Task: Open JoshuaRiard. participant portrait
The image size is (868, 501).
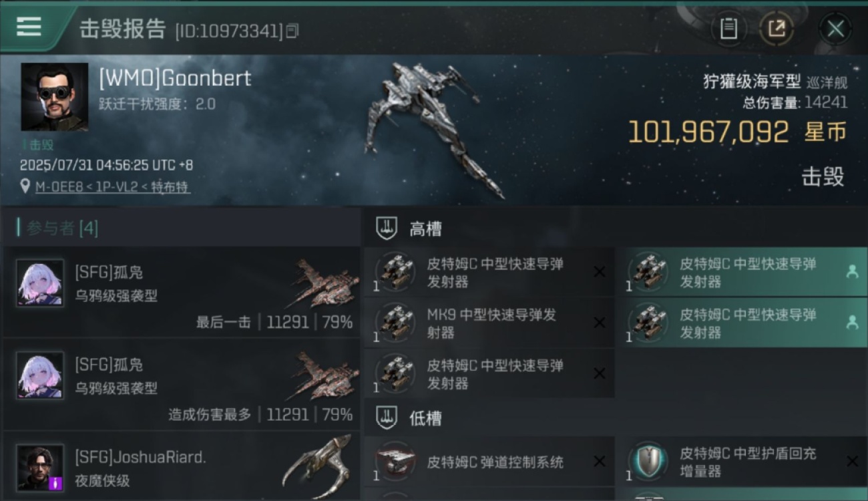Action: [40, 468]
